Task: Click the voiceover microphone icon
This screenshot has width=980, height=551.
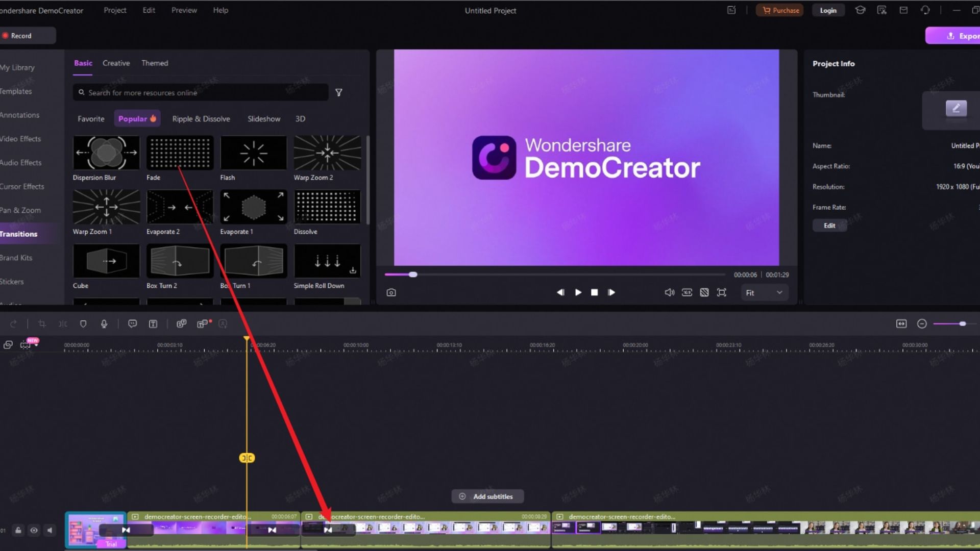Action: (104, 324)
